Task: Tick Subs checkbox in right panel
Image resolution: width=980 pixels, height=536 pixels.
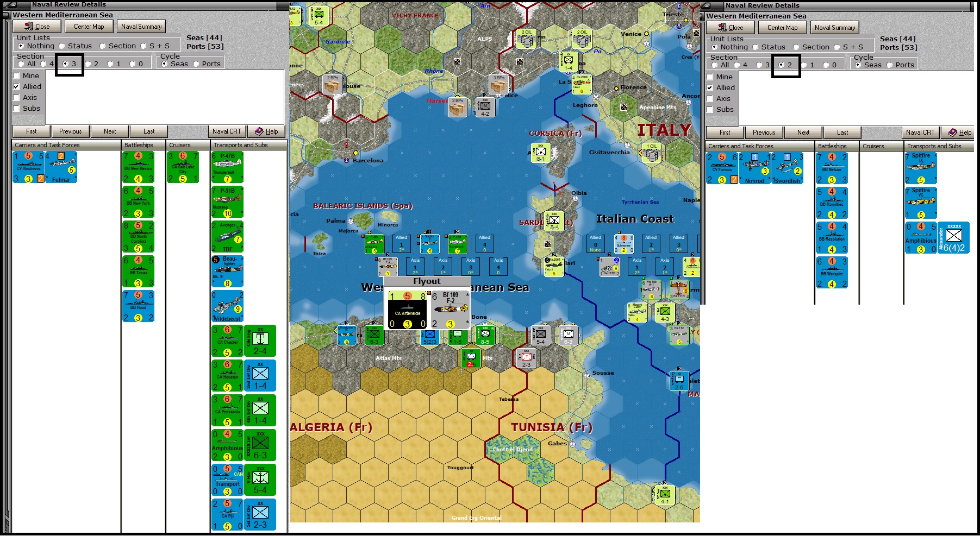Action: coord(710,110)
